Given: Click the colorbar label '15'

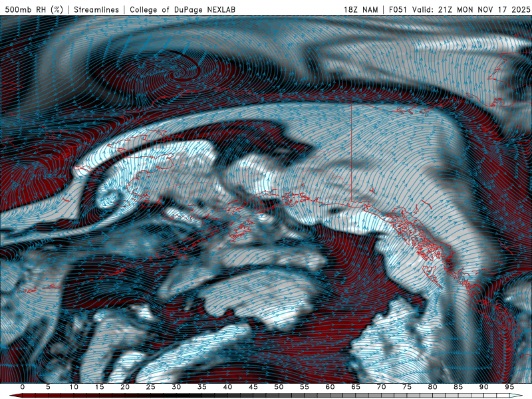Looking at the screenshot, I should (x=99, y=387).
